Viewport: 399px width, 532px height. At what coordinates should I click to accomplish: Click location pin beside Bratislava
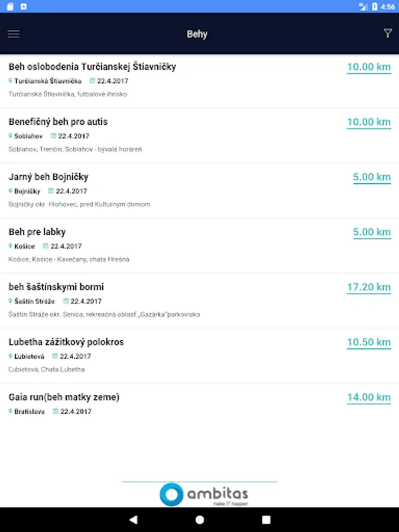point(11,411)
